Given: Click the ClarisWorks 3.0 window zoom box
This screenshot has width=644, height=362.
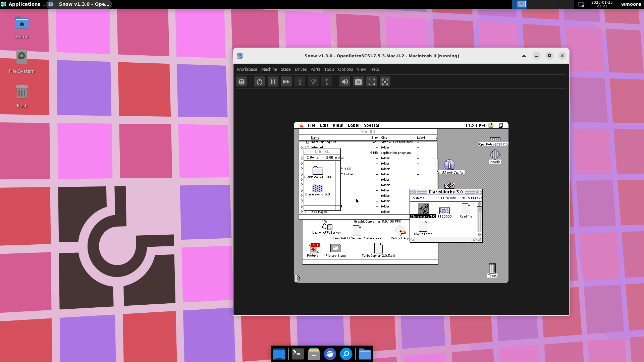Looking at the screenshot, I should point(477,192).
